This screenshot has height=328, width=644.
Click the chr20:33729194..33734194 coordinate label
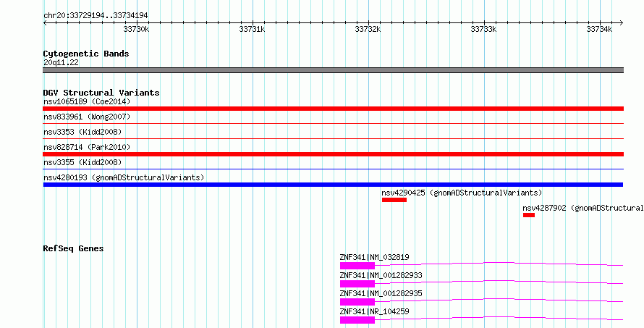(x=96, y=16)
